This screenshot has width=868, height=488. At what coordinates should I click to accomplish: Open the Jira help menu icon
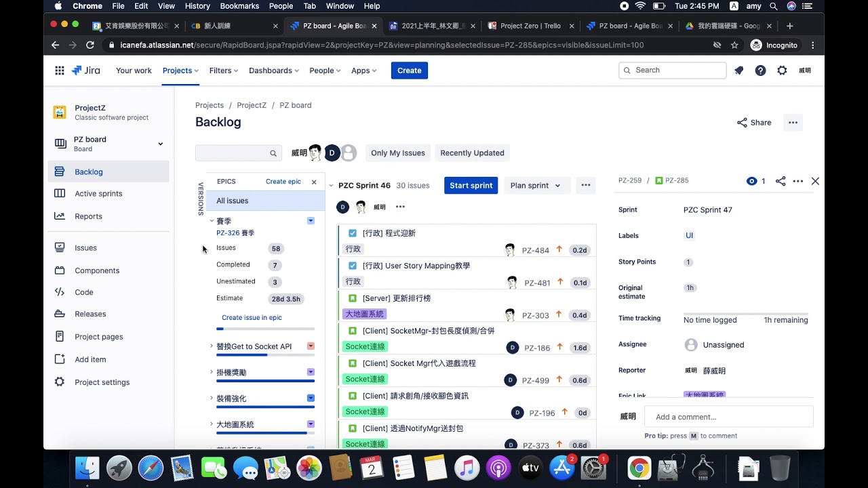point(761,70)
